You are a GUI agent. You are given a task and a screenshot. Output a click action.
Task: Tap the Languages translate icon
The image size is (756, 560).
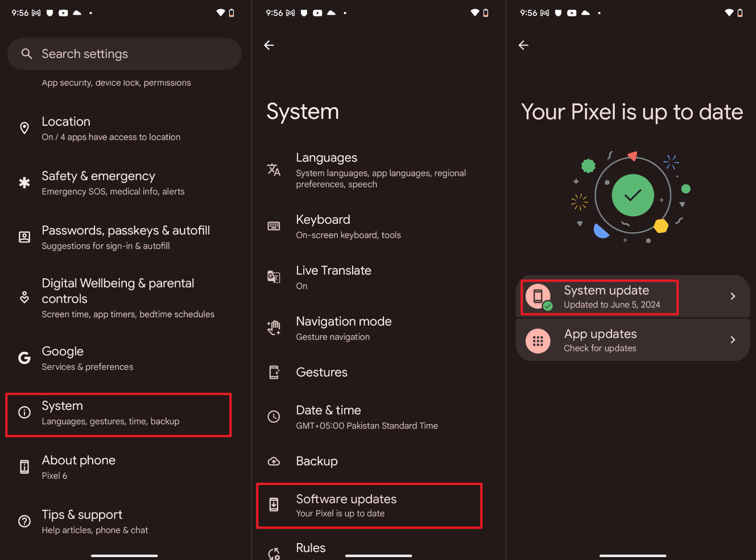(x=274, y=170)
